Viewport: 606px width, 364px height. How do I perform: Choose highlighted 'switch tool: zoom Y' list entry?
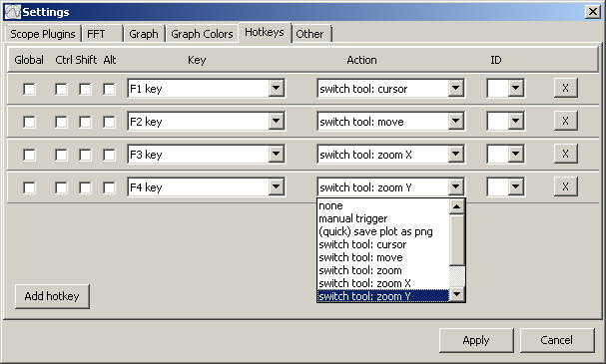click(x=383, y=296)
